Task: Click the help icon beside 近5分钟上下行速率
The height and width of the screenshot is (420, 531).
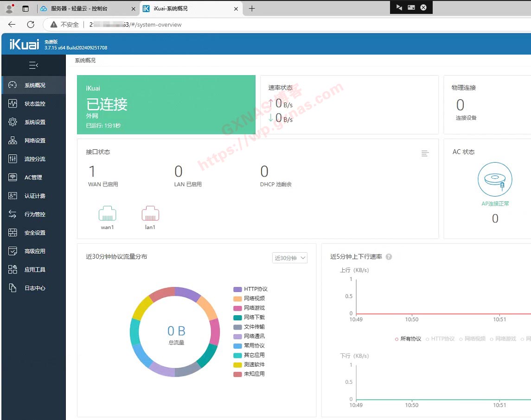Action: pyautogui.click(x=389, y=257)
